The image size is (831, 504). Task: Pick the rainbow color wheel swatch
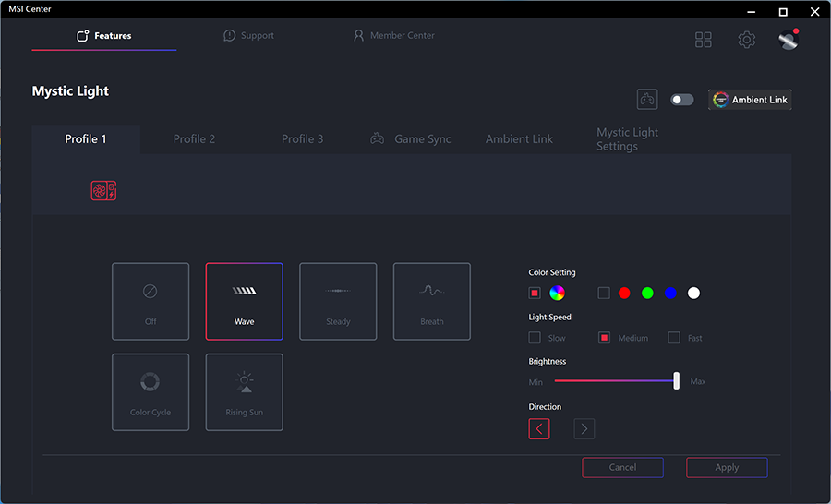pyautogui.click(x=557, y=293)
